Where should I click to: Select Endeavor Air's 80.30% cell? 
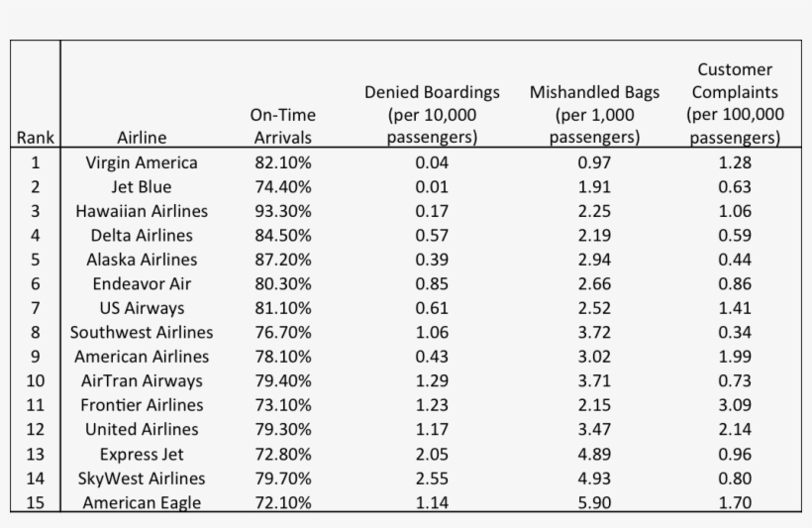click(x=282, y=283)
